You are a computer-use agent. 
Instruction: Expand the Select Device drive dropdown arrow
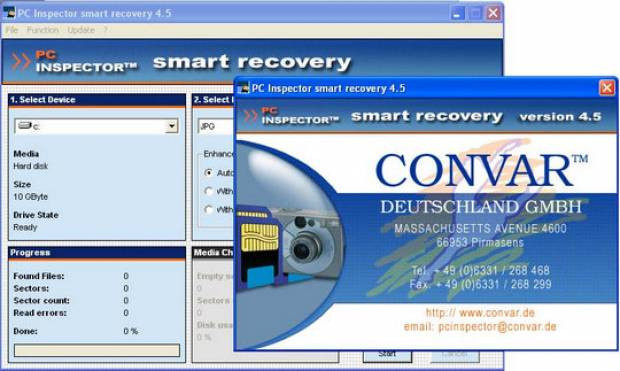[172, 126]
